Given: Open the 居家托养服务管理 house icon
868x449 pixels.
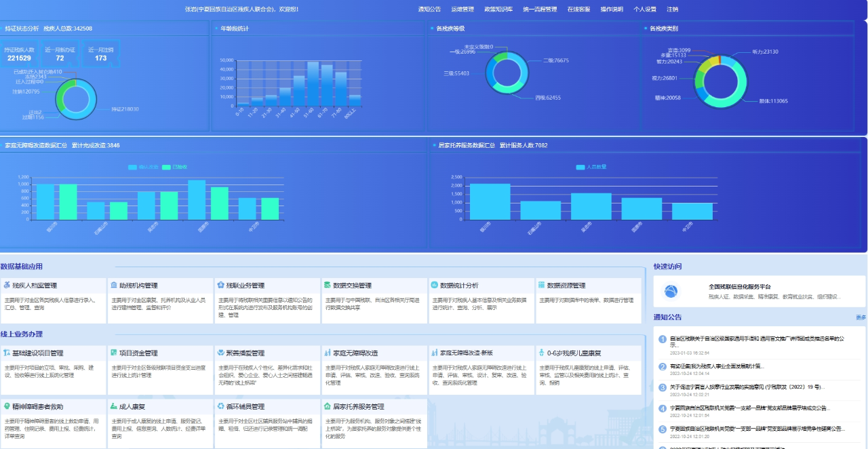Looking at the screenshot, I should (327, 406).
